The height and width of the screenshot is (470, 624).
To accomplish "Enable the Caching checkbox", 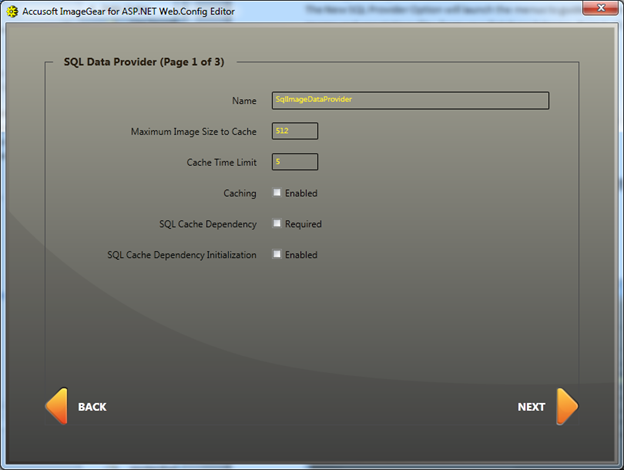I will point(277,193).
